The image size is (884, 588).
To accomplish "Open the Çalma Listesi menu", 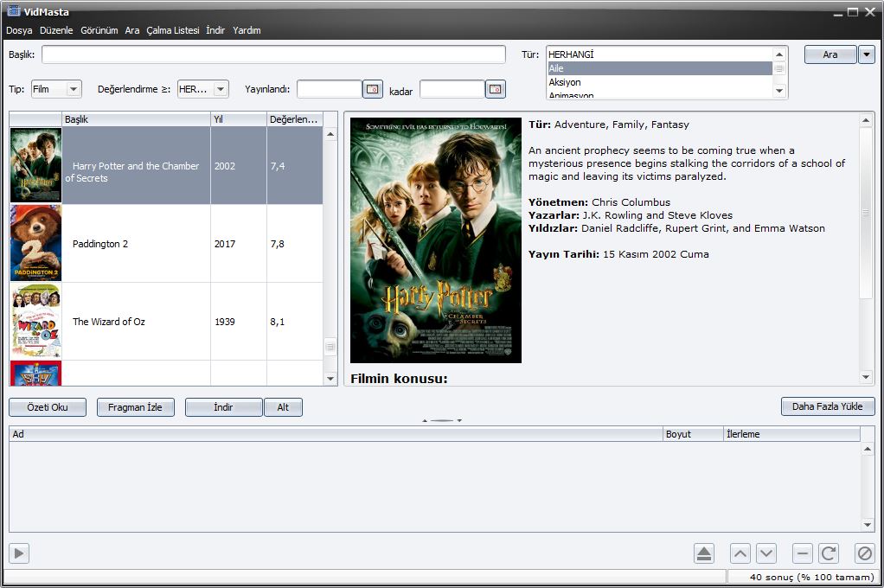I will [172, 30].
